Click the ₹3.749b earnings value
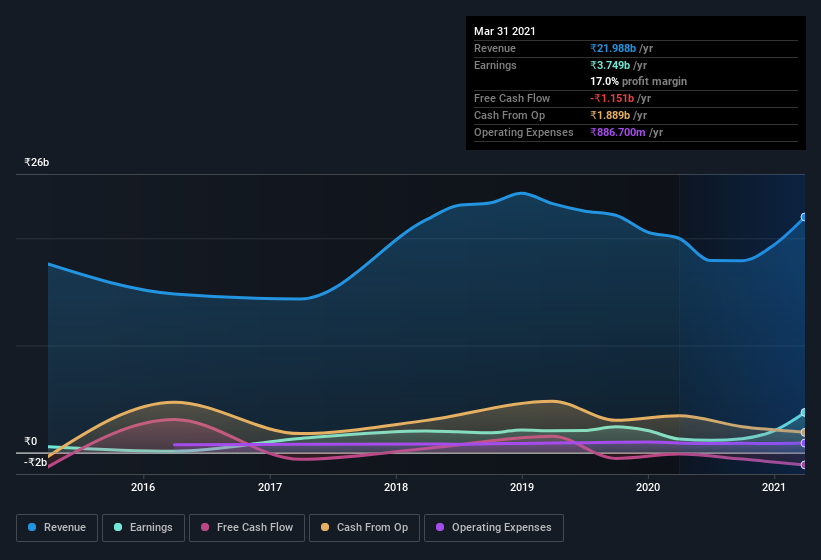 tap(610, 65)
